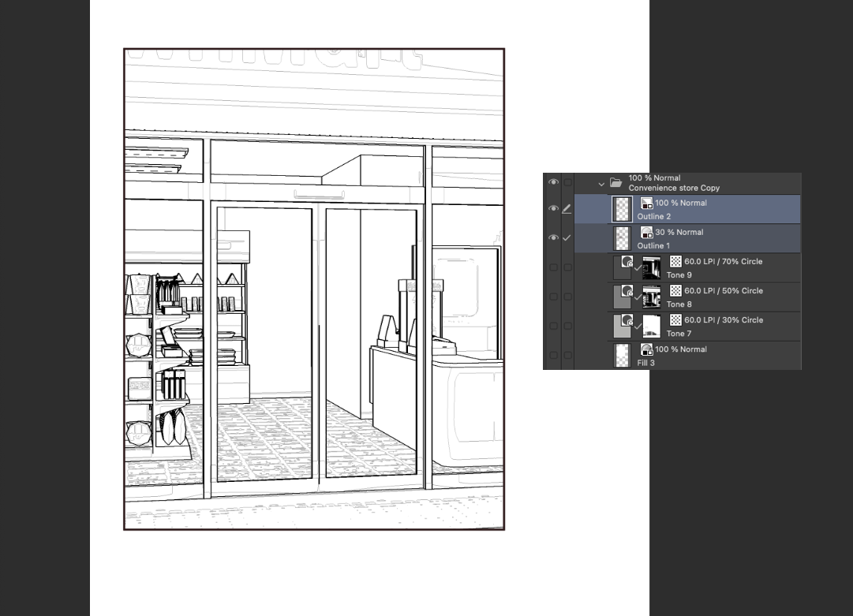The image size is (853, 616).
Task: Select the Fill 3 layer name
Action: pos(645,363)
